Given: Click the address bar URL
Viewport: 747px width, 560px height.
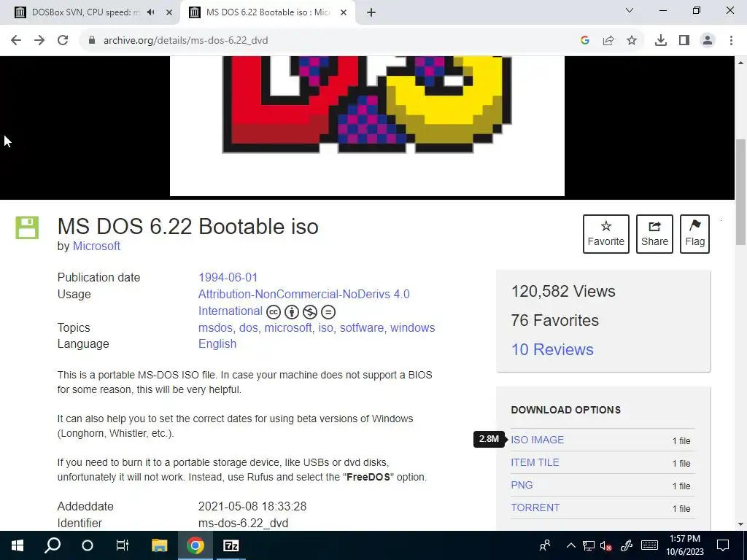Looking at the screenshot, I should [186, 41].
